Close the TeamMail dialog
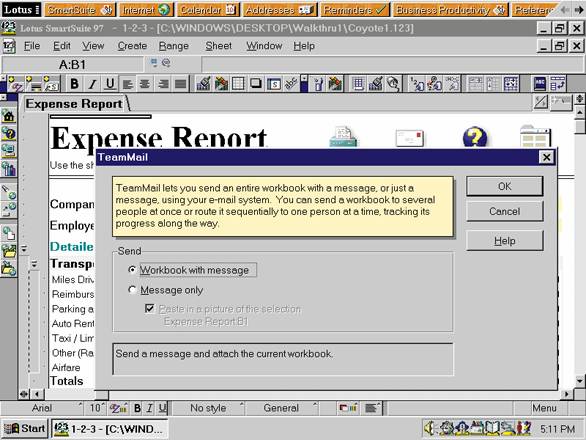The height and width of the screenshot is (440, 586). click(546, 157)
